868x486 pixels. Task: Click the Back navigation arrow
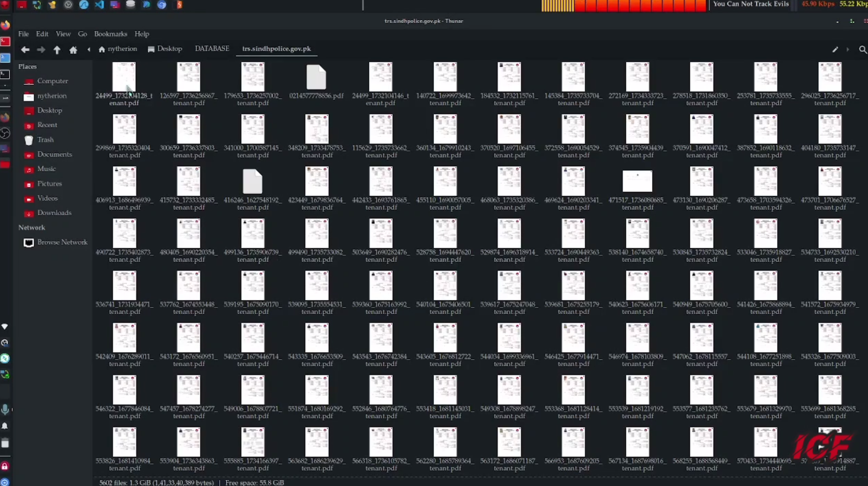point(25,49)
